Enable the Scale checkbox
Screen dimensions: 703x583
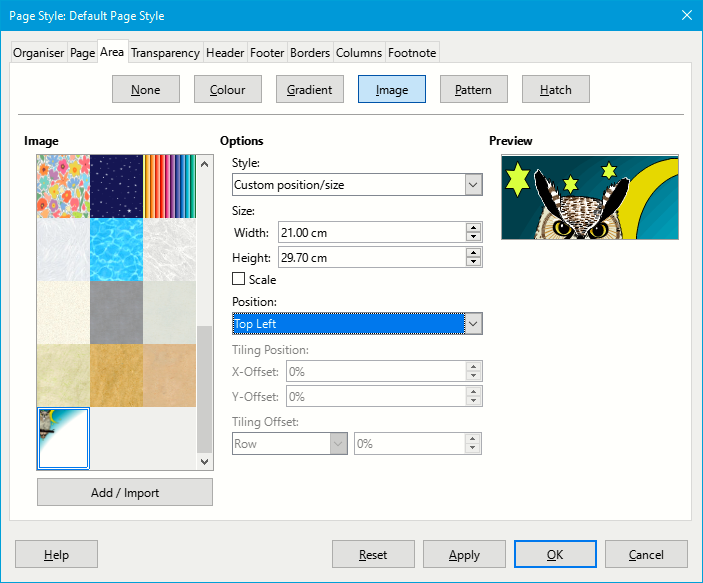[239, 280]
